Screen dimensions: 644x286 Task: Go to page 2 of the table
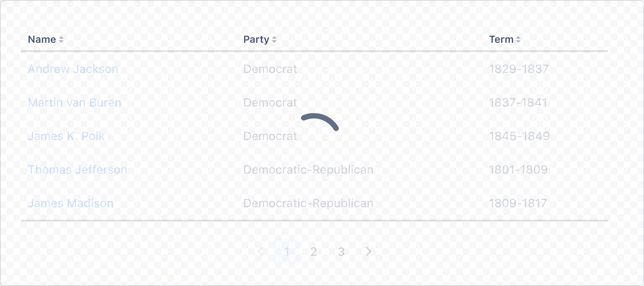coord(314,252)
